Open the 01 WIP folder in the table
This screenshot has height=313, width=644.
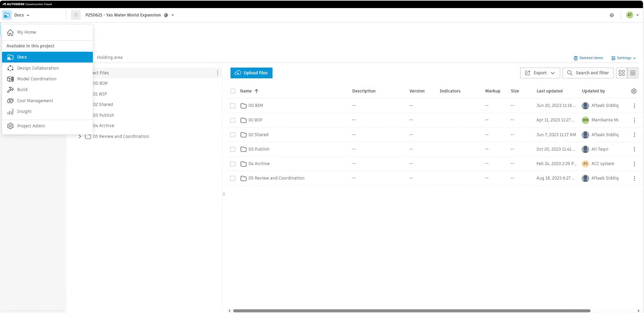tap(255, 120)
